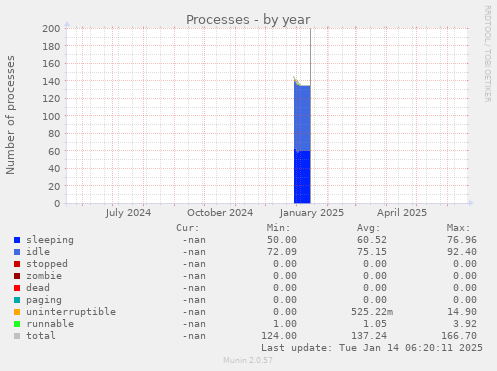Select the 'idle' legend label
Screen dimensions: 497x371
(38, 252)
